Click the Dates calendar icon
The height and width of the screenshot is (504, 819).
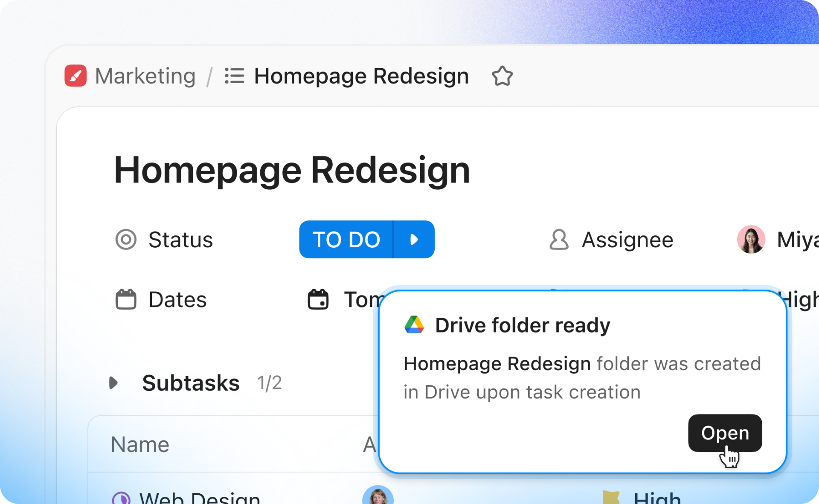click(126, 299)
